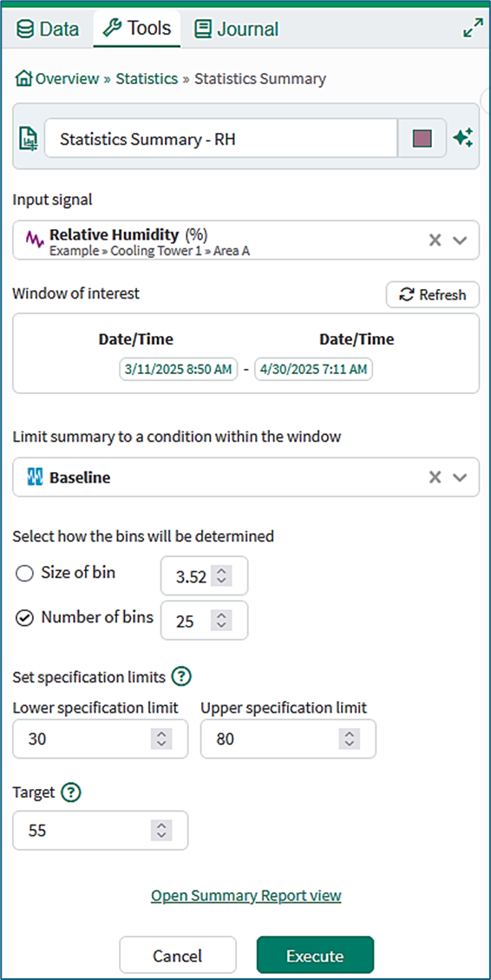The image size is (491, 980).
Task: Switch to the Data tab
Action: (x=48, y=29)
